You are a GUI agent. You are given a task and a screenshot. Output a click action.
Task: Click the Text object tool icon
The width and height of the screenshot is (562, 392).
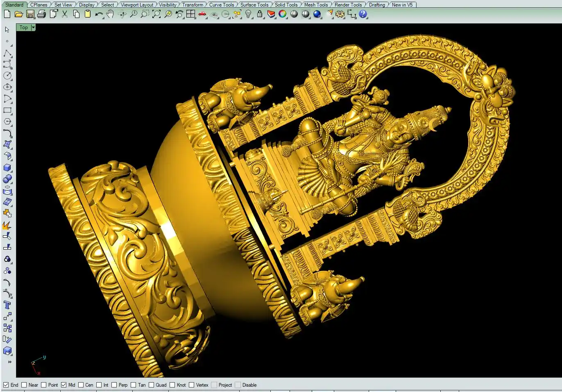(7, 305)
